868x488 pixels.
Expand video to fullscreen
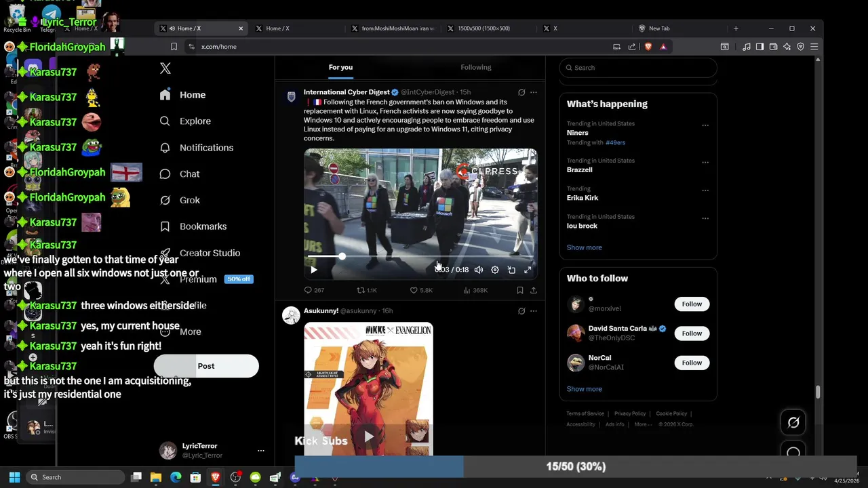pos(528,270)
